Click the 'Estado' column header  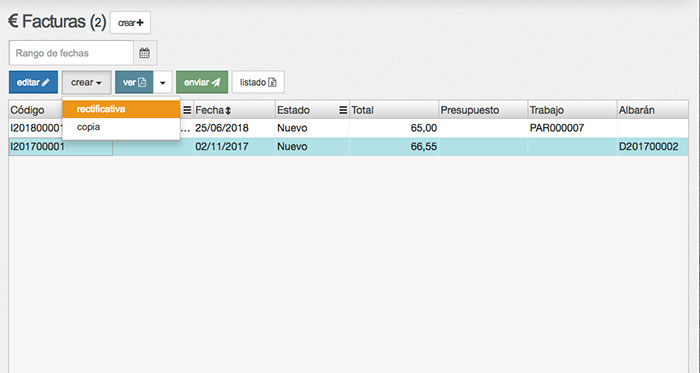(312, 110)
